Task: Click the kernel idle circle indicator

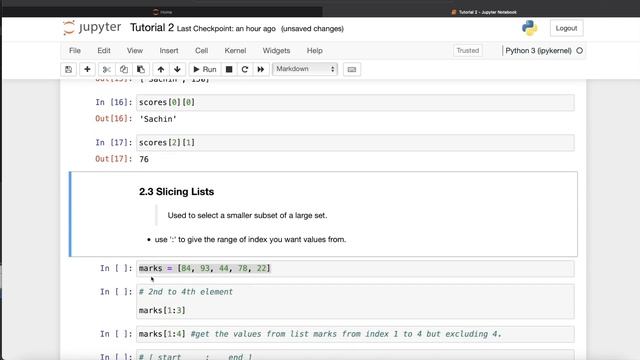Action: [x=579, y=51]
